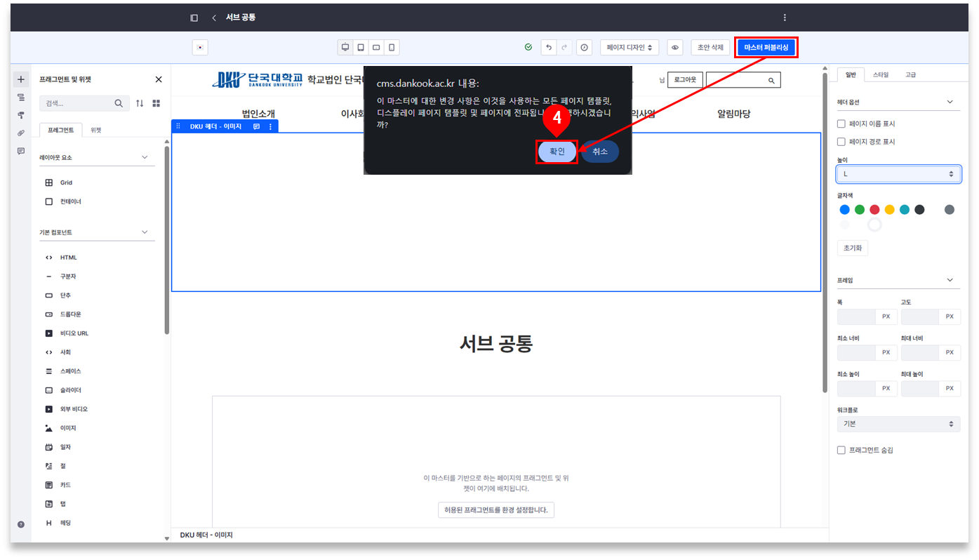The width and height of the screenshot is (979, 560).
Task: Open the 워크플로 dropdown showing 기본
Action: click(x=898, y=424)
